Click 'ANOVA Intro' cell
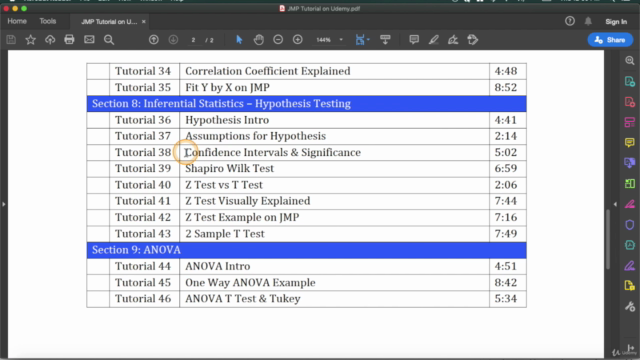640x360 pixels. [x=334, y=266]
